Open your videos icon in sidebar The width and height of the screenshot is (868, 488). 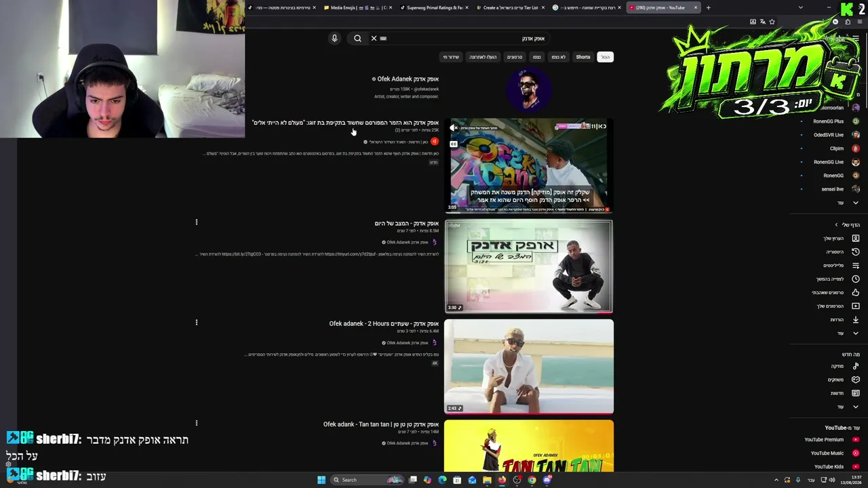coord(856,306)
